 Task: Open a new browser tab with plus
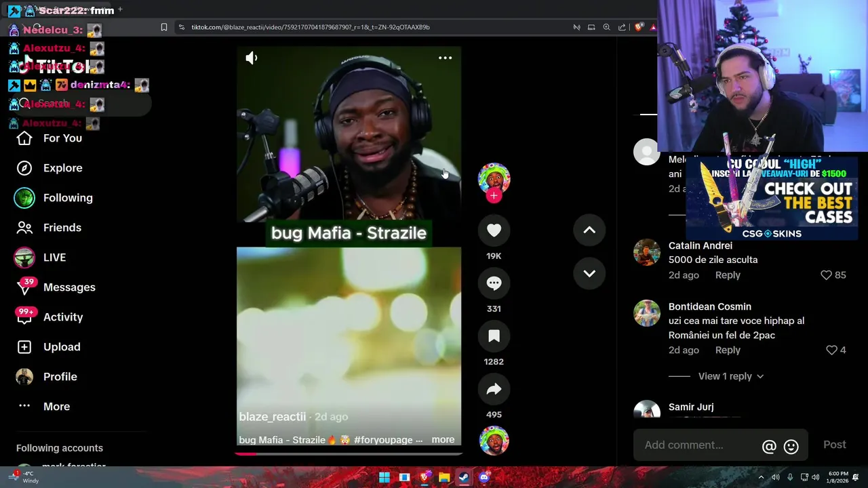[120, 9]
